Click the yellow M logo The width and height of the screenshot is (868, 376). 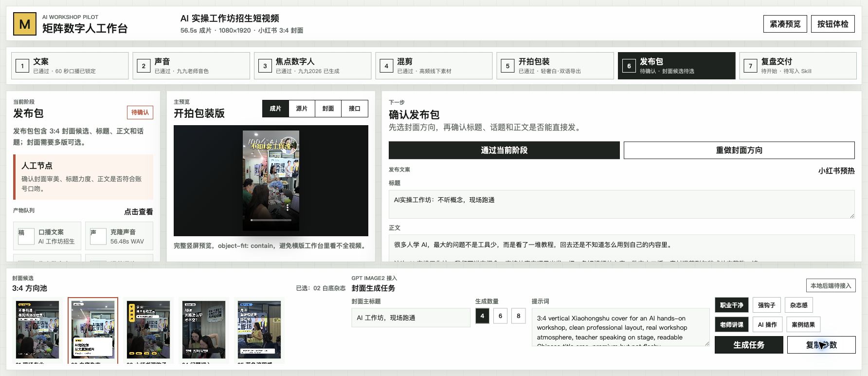[24, 24]
